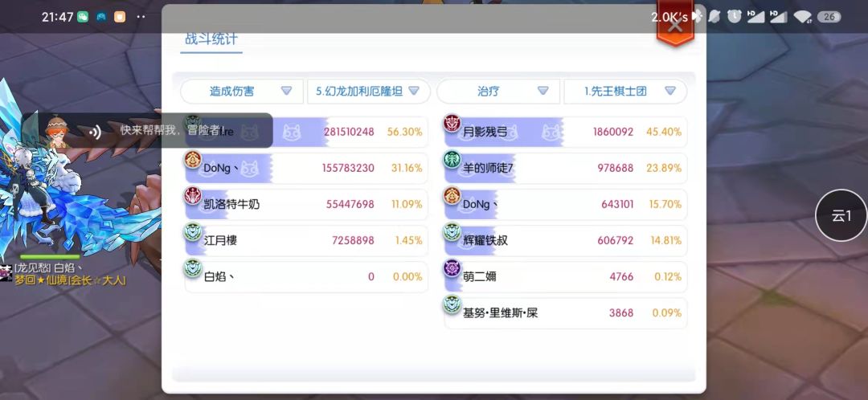
Task: Open the 5.幻龙加利厄隆坦 boss dropdown
Action: [x=369, y=92]
